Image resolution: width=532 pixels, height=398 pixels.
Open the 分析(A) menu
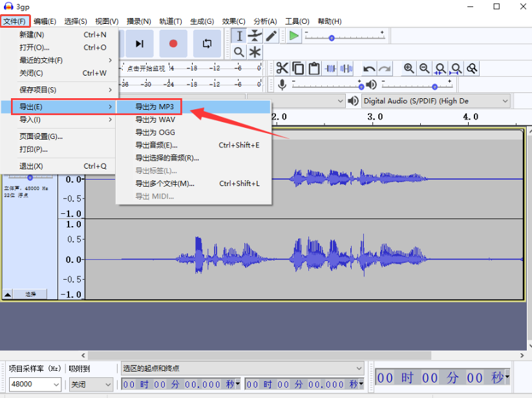tap(265, 21)
